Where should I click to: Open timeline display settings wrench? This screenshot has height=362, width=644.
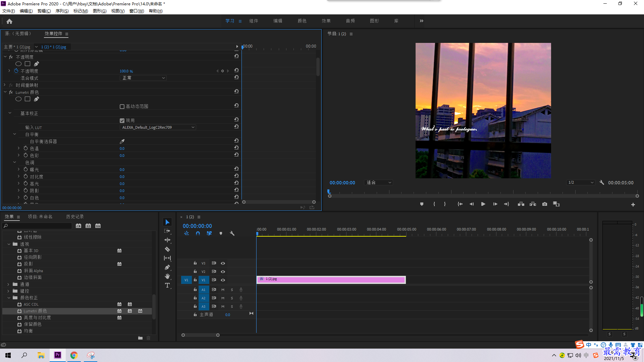(232, 233)
